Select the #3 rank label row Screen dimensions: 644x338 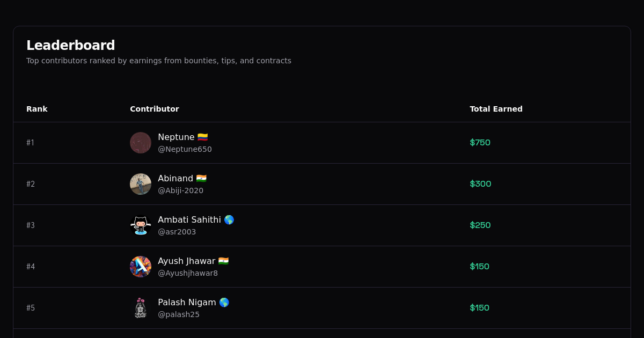click(31, 225)
